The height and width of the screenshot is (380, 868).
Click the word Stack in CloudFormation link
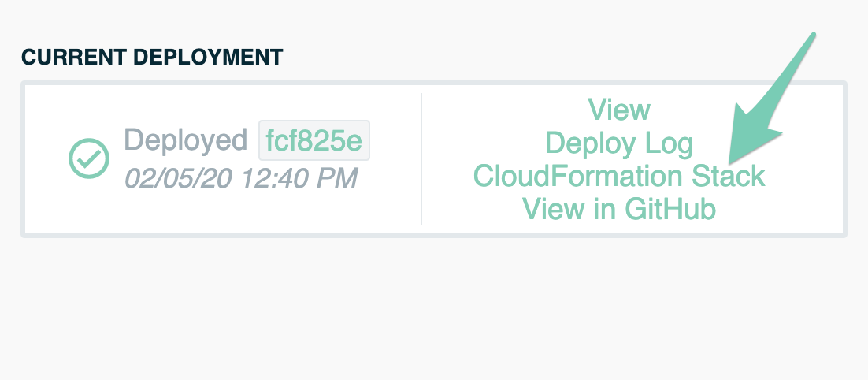click(x=728, y=176)
